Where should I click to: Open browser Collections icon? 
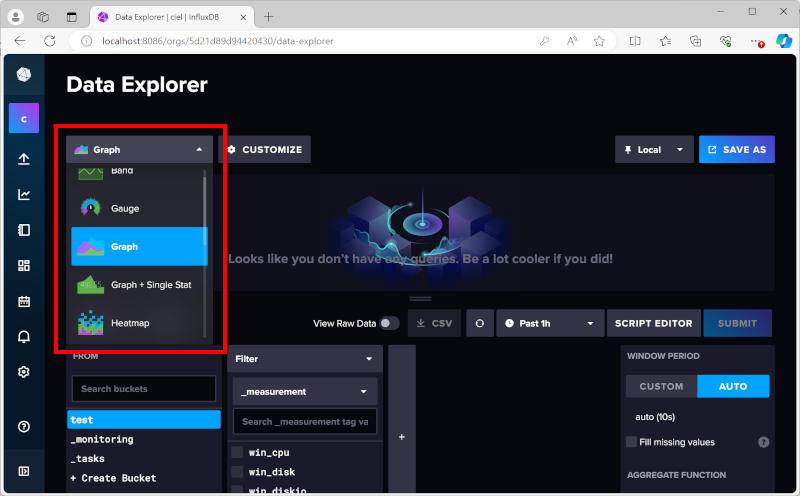tap(695, 41)
